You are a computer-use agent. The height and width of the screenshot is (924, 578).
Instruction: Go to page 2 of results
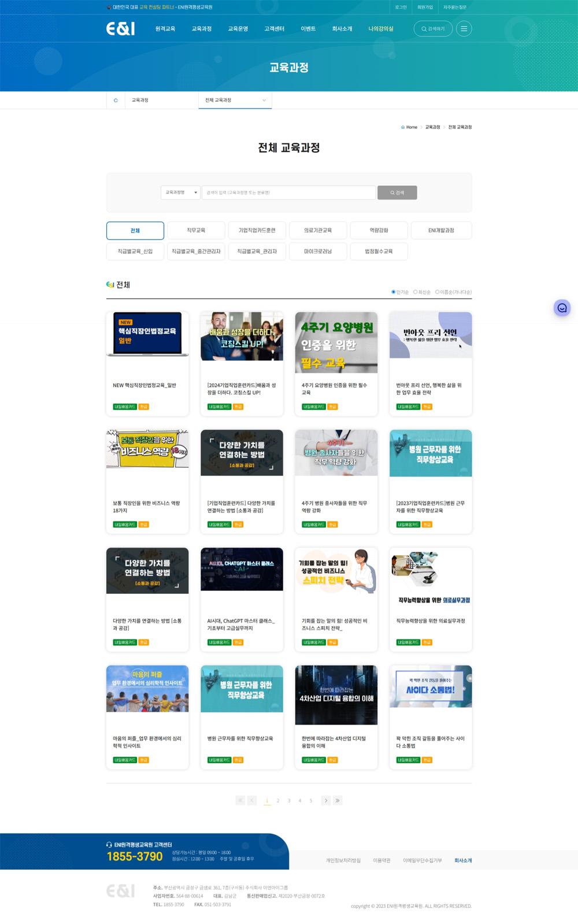pos(278,800)
